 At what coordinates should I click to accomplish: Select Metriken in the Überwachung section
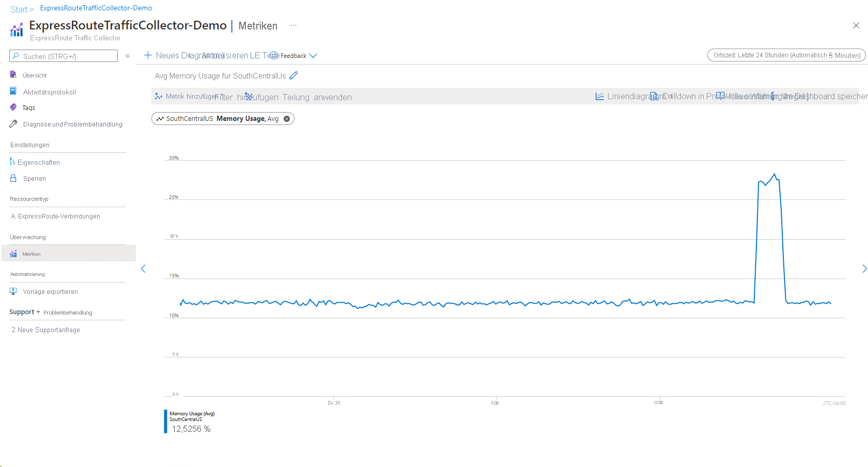pos(32,254)
